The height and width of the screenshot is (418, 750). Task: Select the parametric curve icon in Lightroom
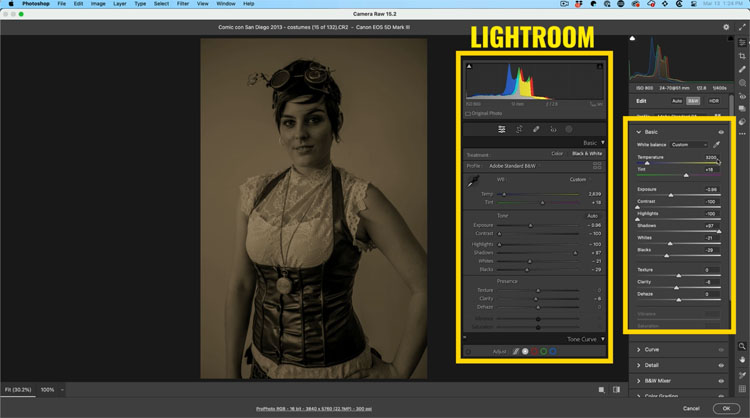[516, 352]
